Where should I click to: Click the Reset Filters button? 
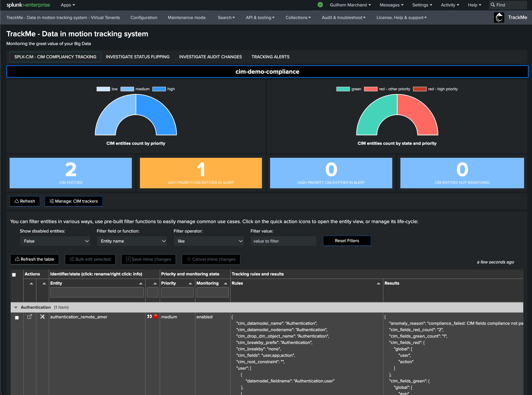(347, 241)
